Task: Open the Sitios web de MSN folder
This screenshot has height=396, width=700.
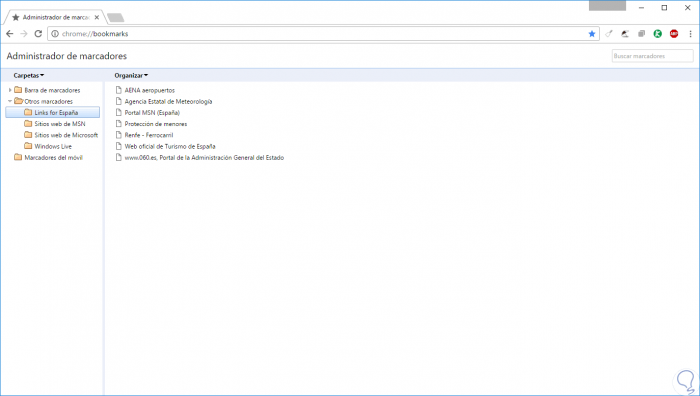Action: pyautogui.click(x=59, y=124)
